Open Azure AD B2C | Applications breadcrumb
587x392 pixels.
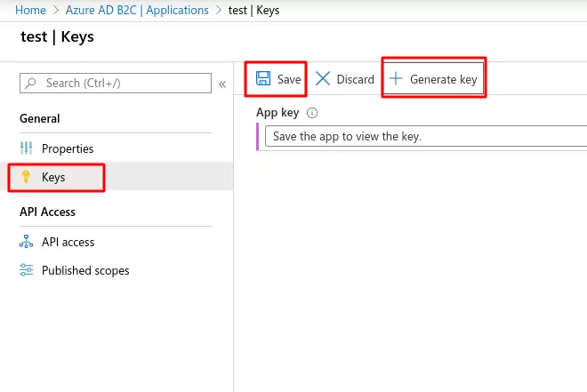pos(137,10)
